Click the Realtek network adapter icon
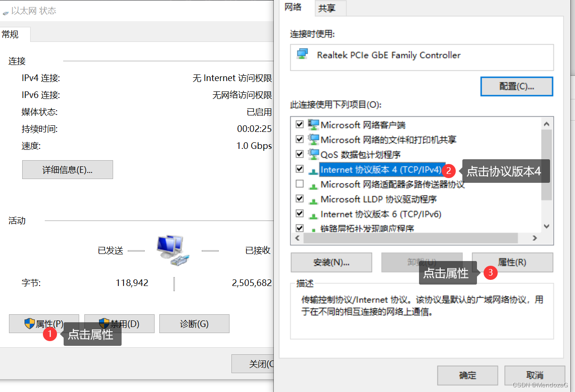 (x=302, y=54)
